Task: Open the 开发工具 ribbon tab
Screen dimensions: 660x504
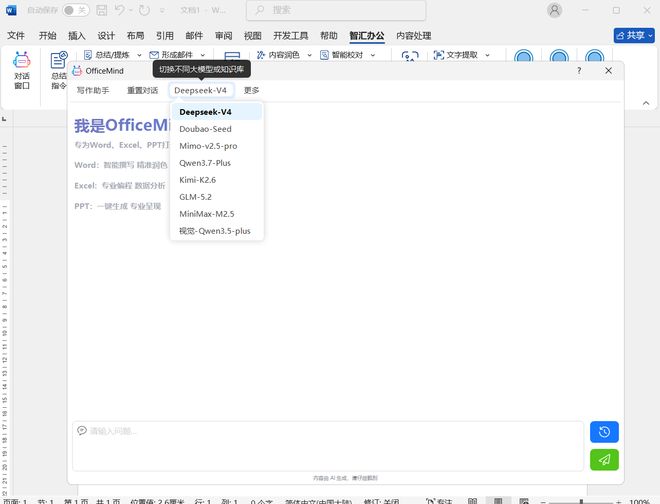Action: (x=291, y=36)
